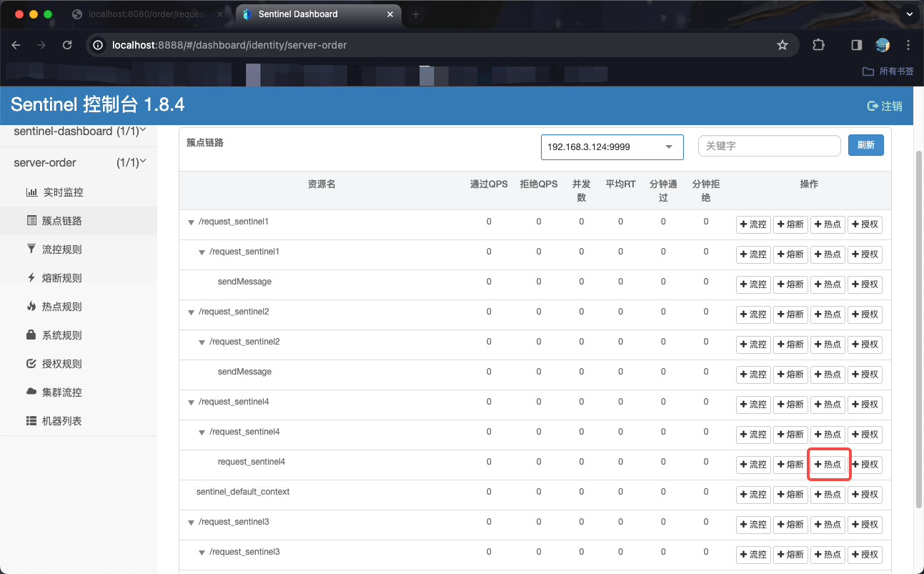Click the sentinel_default_context resource name
The width and height of the screenshot is (924, 574).
point(243,492)
